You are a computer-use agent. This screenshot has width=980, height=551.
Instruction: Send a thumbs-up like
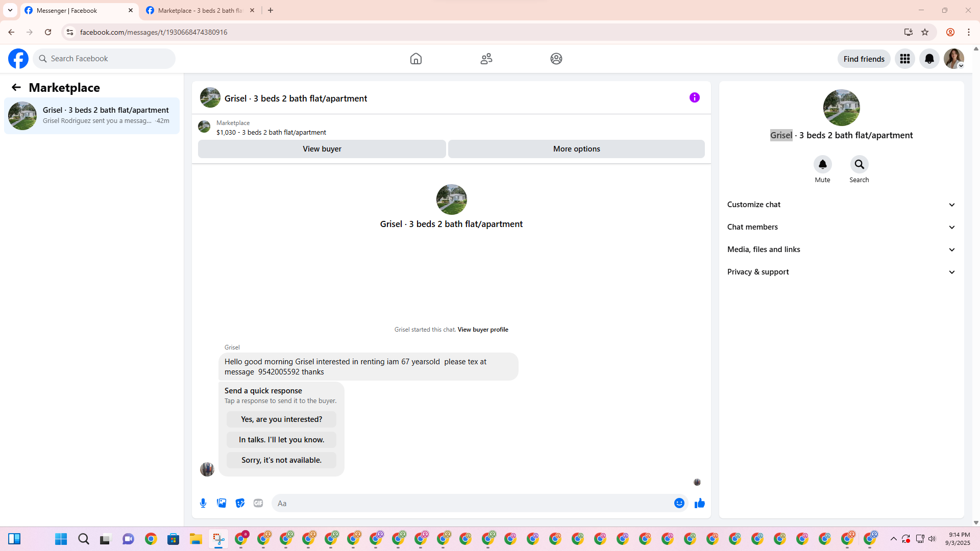pyautogui.click(x=700, y=503)
